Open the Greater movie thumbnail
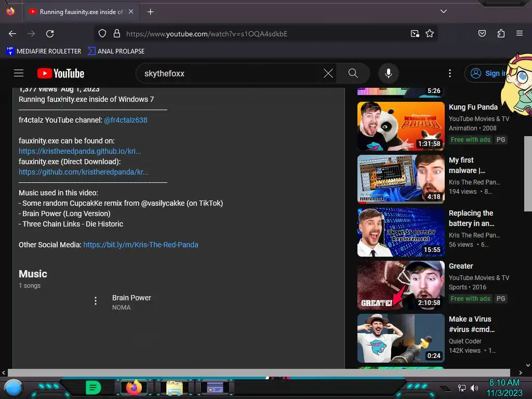The width and height of the screenshot is (532, 399). pyautogui.click(x=401, y=285)
